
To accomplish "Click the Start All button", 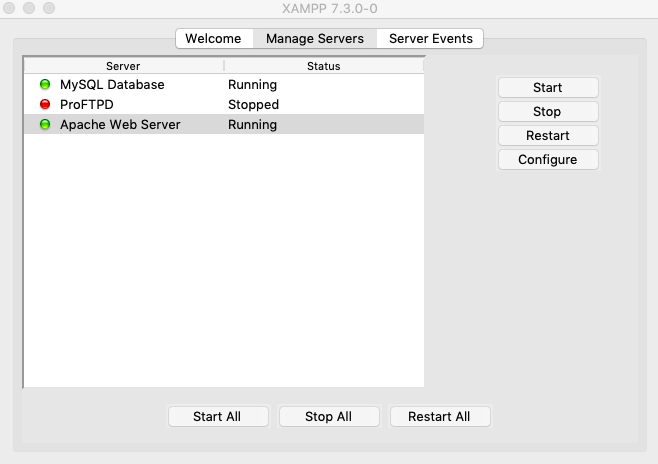I will 217,417.
